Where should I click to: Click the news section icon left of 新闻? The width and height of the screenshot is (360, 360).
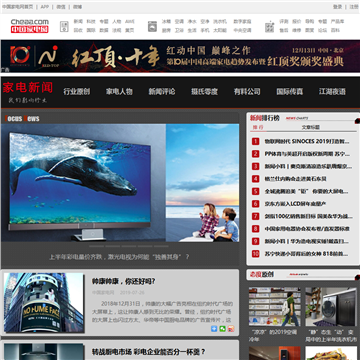[x=64, y=26]
